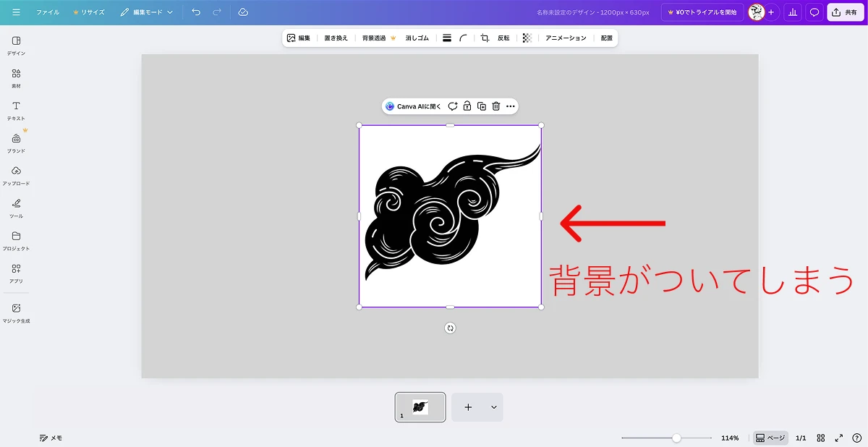Open the 編集モード dropdown

click(x=147, y=12)
